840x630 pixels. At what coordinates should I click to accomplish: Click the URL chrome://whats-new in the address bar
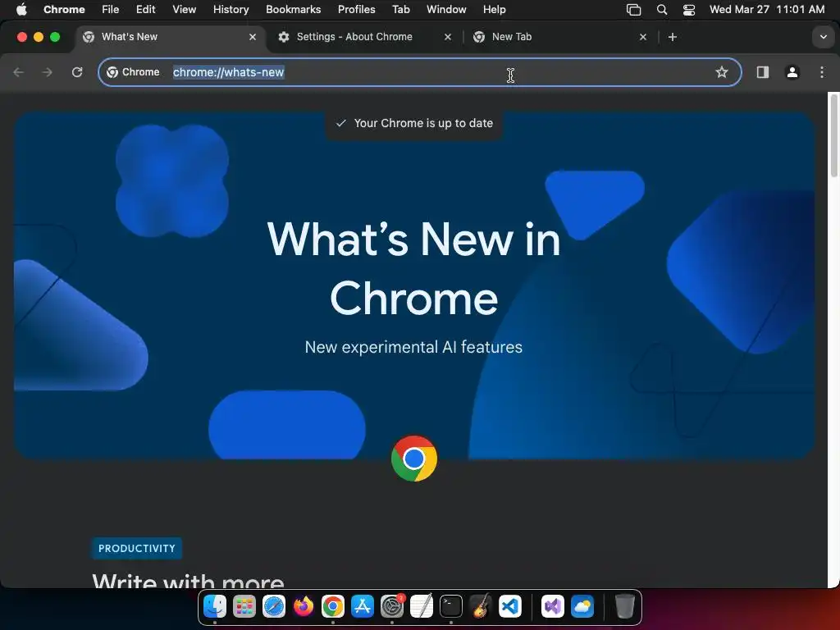tap(228, 72)
